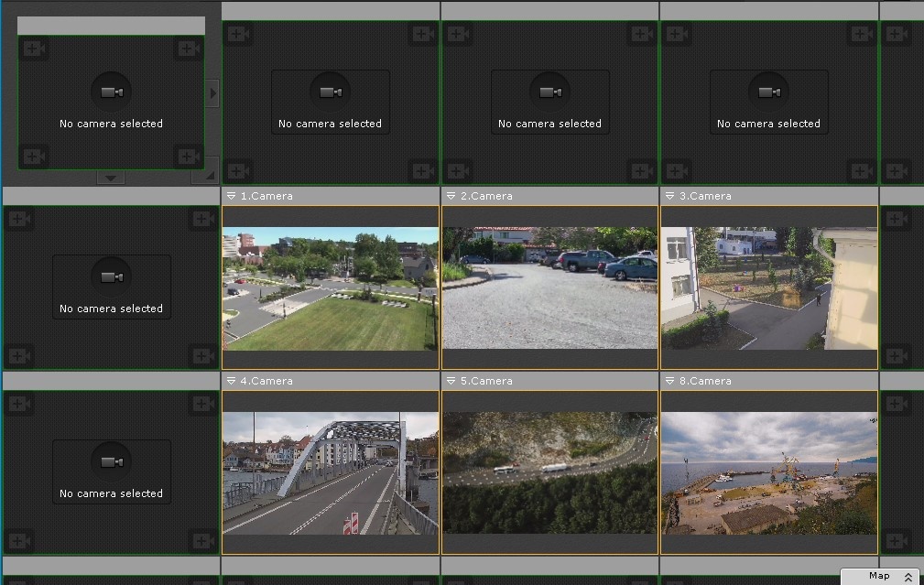924x585 pixels.
Task: Open the Map panel tab
Action: coord(880,576)
